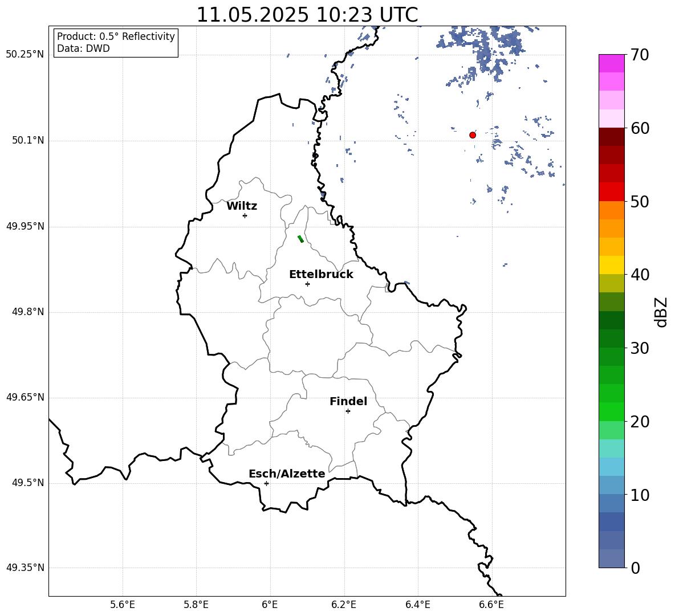
Task: Click the 30 tick on colorbar
Action: pos(640,348)
